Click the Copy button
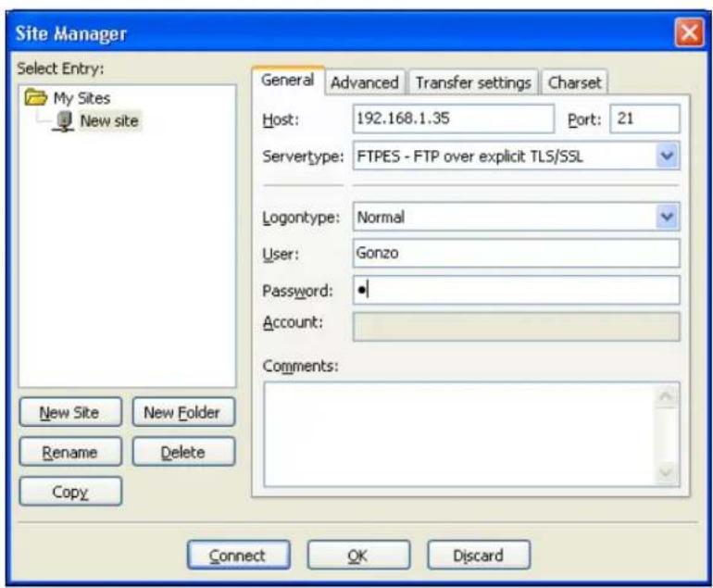 pos(70,491)
